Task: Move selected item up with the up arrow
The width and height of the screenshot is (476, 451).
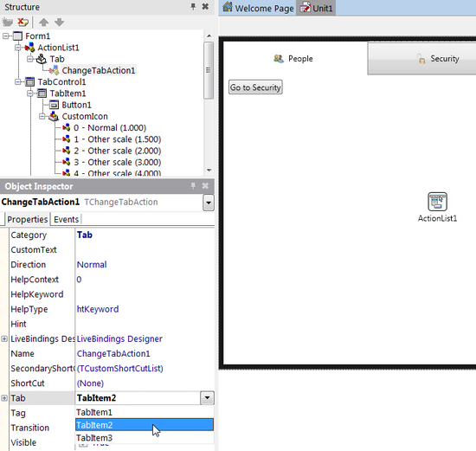Action: click(44, 23)
